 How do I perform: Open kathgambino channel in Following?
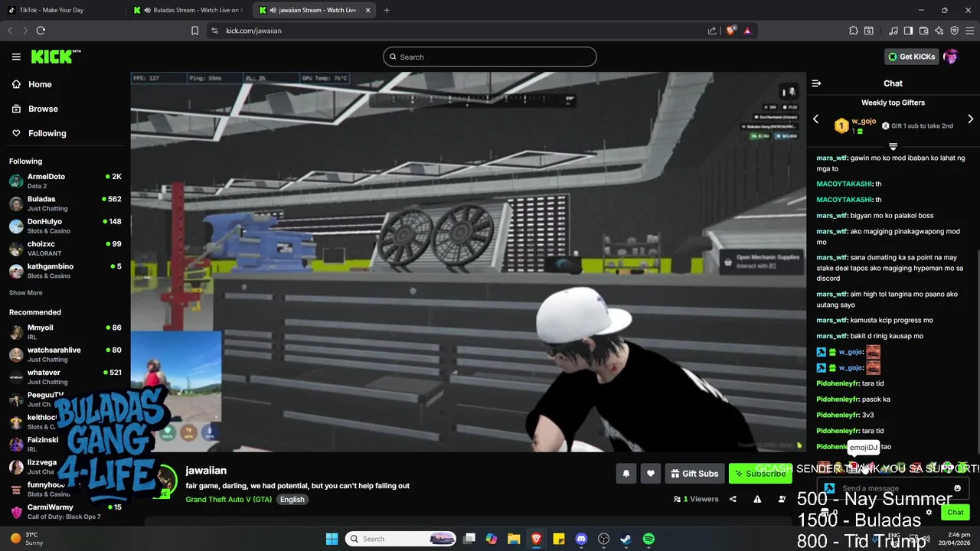(x=65, y=270)
